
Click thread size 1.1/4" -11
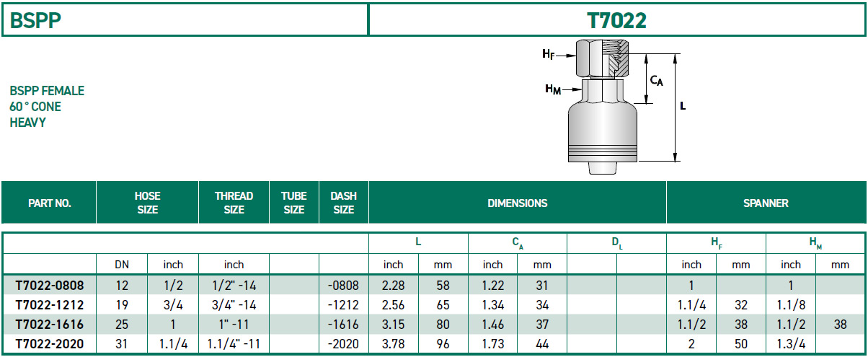click(234, 344)
